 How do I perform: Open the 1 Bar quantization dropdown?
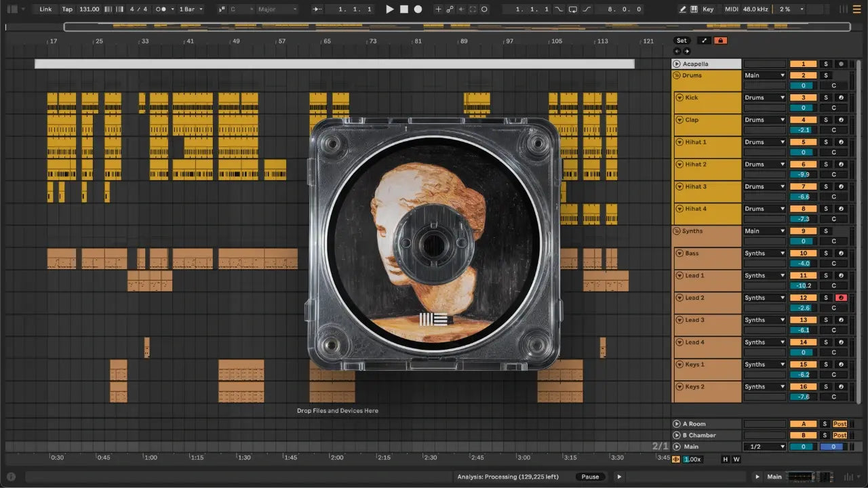tap(191, 9)
